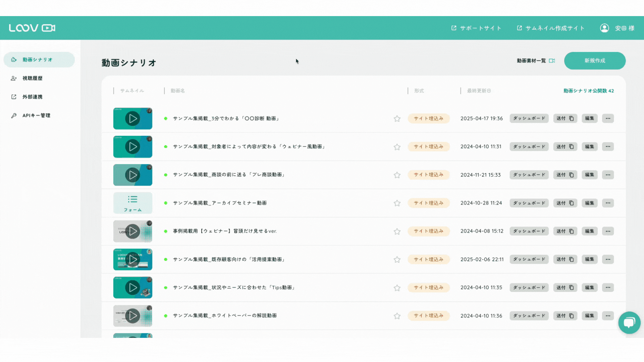Expand the three-dot menu for the 活用提案動画 row

(607, 259)
